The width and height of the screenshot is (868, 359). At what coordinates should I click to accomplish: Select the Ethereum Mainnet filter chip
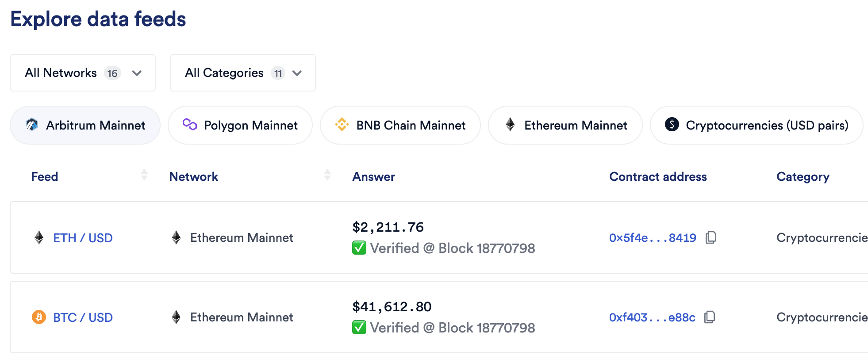pyautogui.click(x=565, y=125)
